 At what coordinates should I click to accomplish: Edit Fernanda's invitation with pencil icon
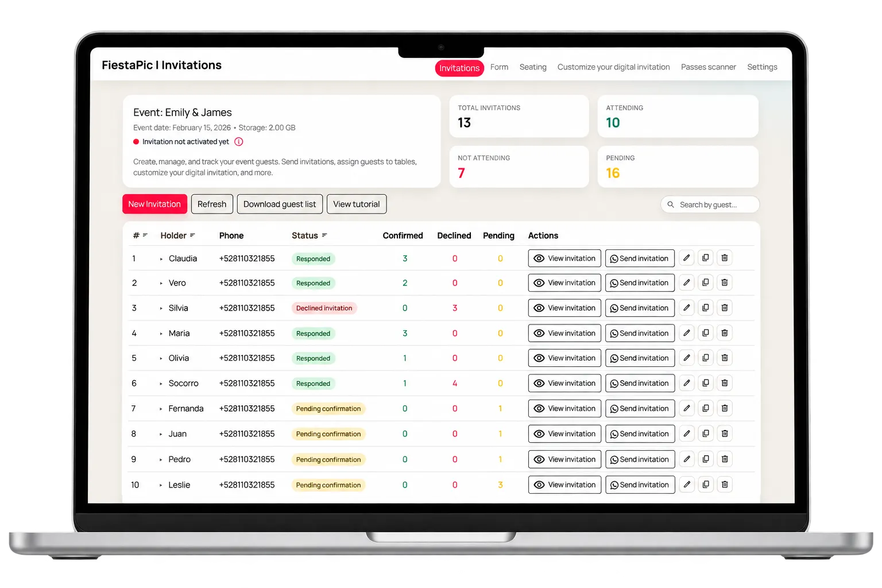click(x=686, y=408)
